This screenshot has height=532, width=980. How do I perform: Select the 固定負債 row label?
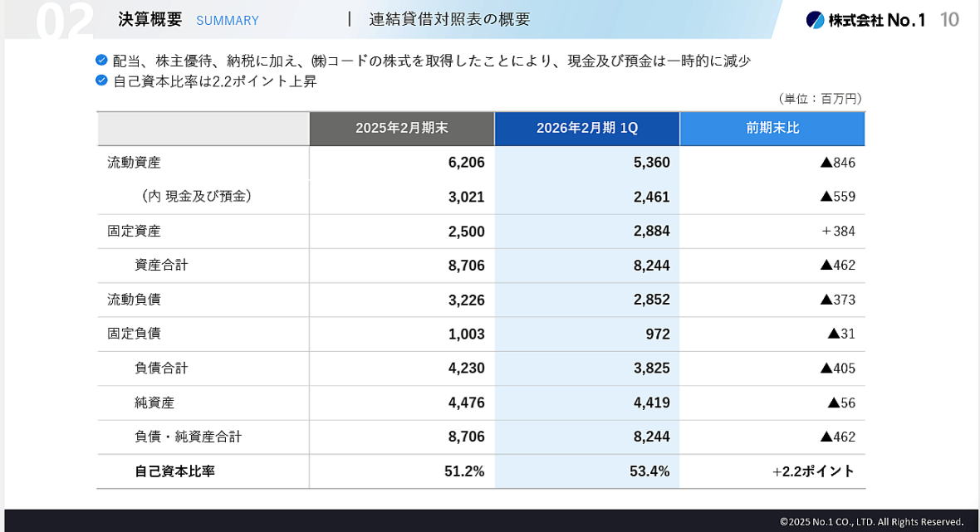tap(134, 334)
